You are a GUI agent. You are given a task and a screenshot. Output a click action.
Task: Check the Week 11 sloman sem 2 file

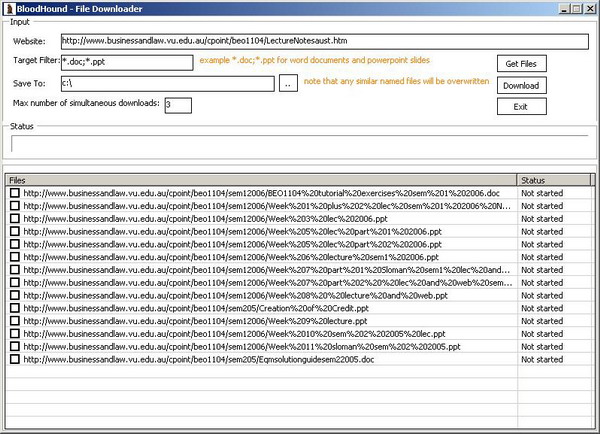15,346
